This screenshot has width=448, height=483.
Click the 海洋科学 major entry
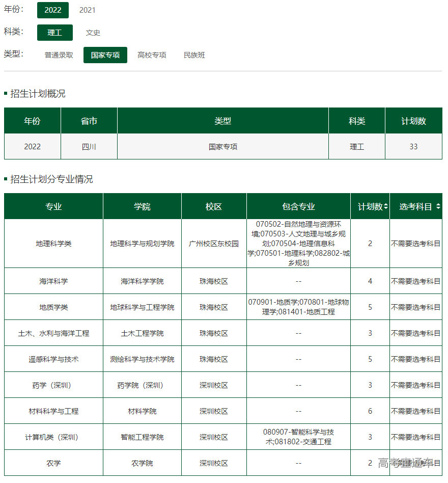click(53, 281)
